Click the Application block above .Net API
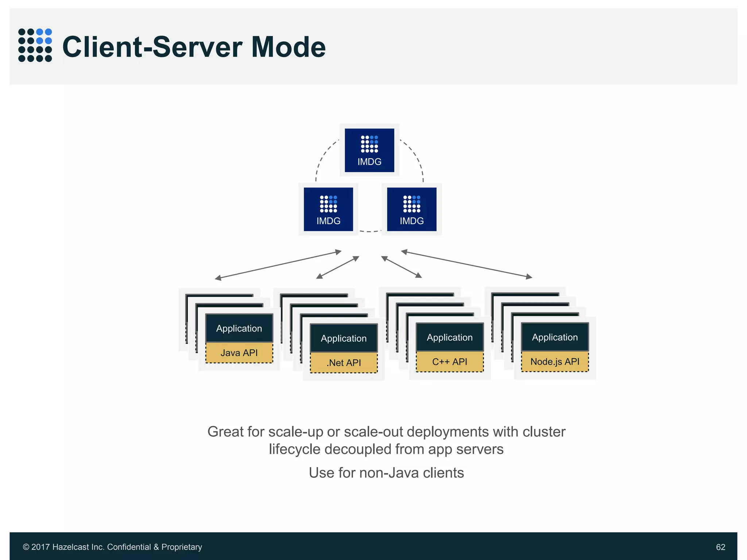Viewport: 747px width, 560px height. pyautogui.click(x=344, y=338)
